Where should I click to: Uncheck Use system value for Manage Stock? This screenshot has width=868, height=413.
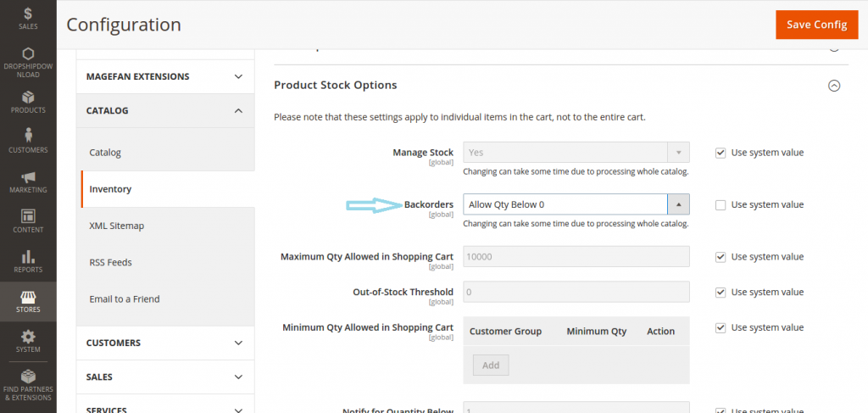tap(721, 153)
